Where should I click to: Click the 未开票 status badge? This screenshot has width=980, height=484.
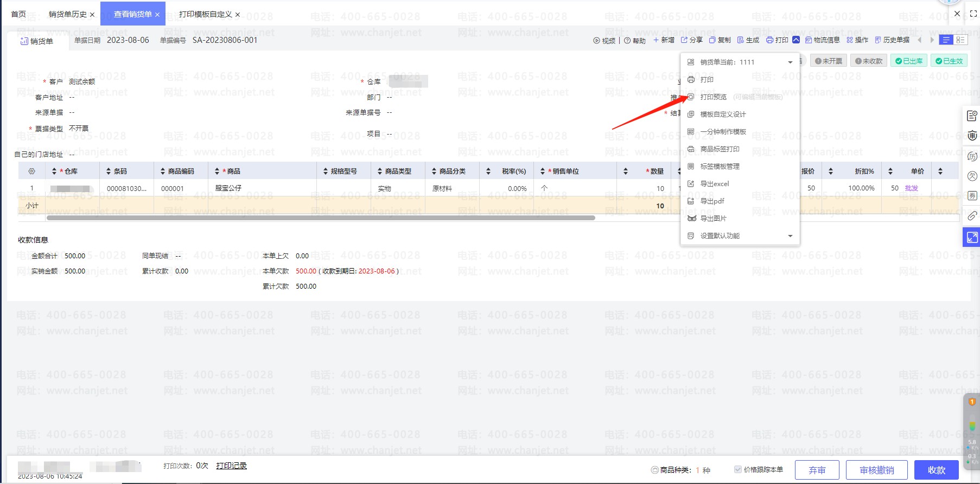(828, 61)
